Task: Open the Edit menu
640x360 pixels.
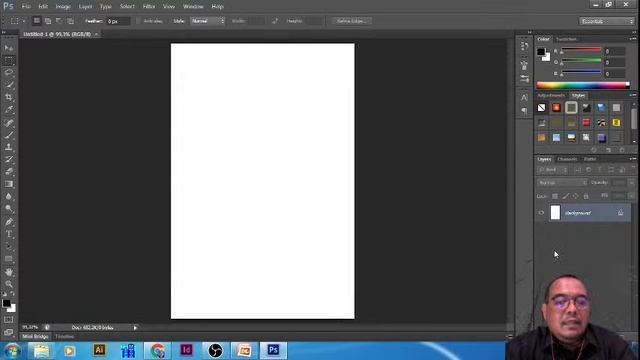Action: 43,7
